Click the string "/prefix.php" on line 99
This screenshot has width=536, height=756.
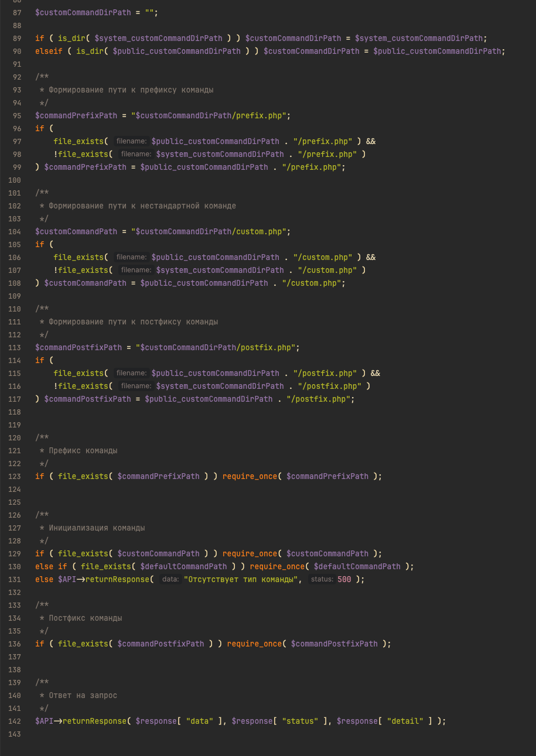[311, 167]
